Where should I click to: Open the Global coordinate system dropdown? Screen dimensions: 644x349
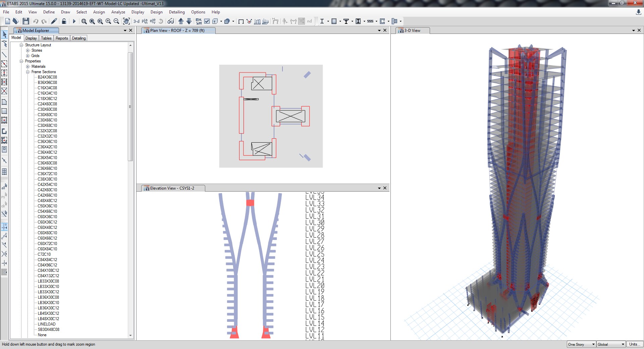coord(611,344)
